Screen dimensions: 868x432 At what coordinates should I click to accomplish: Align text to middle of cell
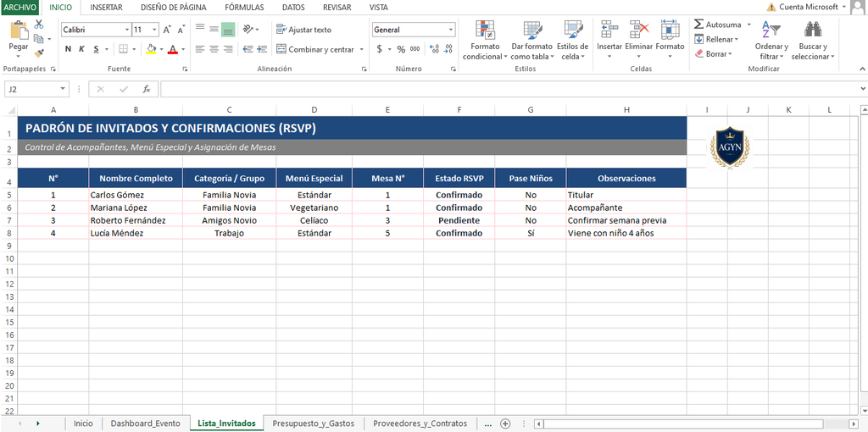point(214,30)
